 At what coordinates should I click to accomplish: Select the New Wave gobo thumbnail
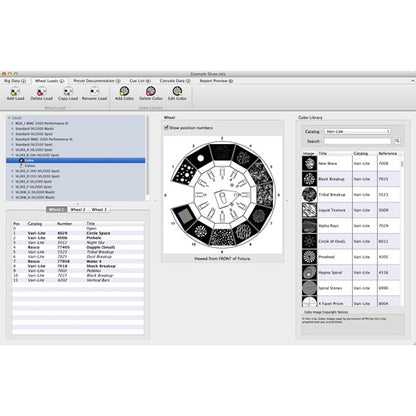coord(309,163)
